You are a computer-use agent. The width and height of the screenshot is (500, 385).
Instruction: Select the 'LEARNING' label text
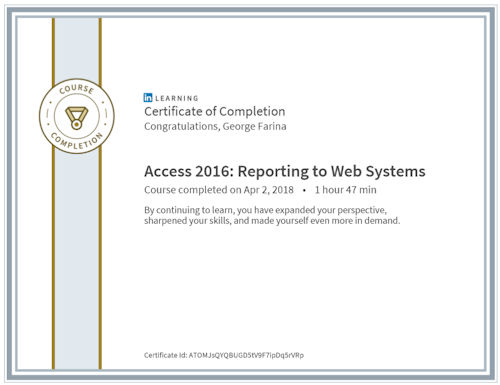pos(177,98)
